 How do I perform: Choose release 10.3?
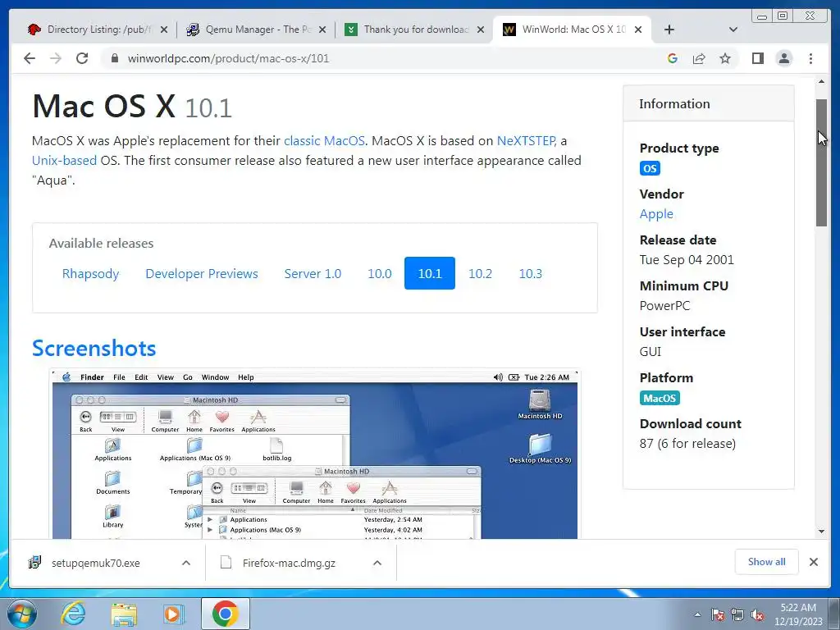531,274
